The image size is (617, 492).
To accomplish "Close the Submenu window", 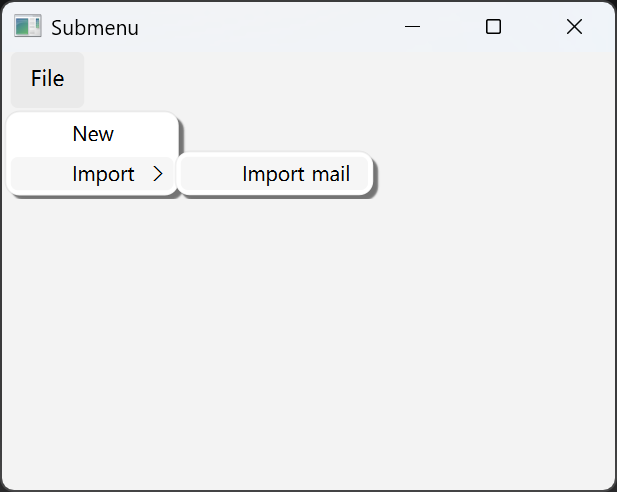I will click(x=574, y=27).
